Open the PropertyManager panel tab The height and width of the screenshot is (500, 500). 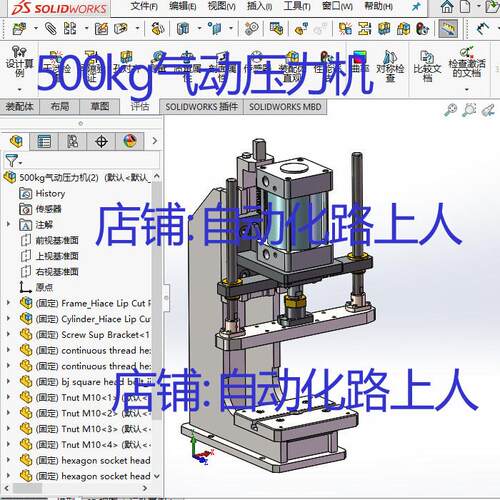click(44, 141)
